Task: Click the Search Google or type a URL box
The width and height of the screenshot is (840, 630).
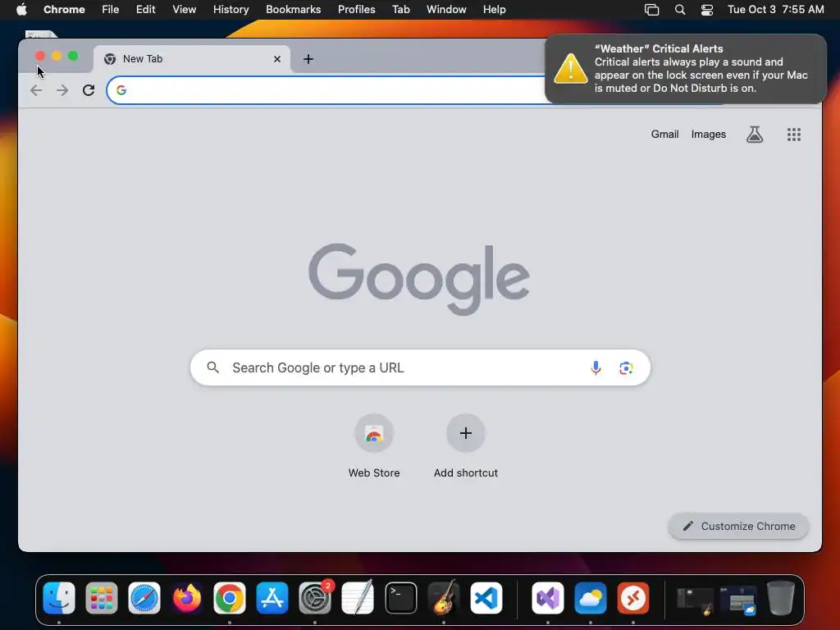Action: pos(420,367)
